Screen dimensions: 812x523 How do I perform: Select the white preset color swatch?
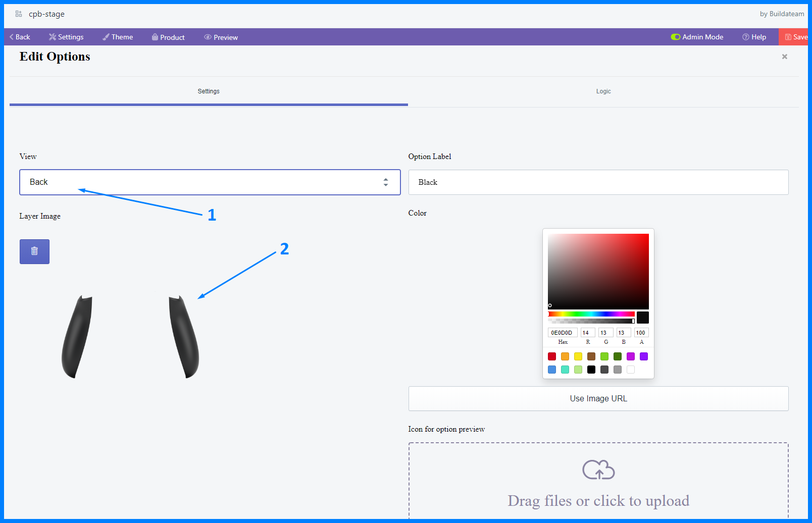click(631, 370)
